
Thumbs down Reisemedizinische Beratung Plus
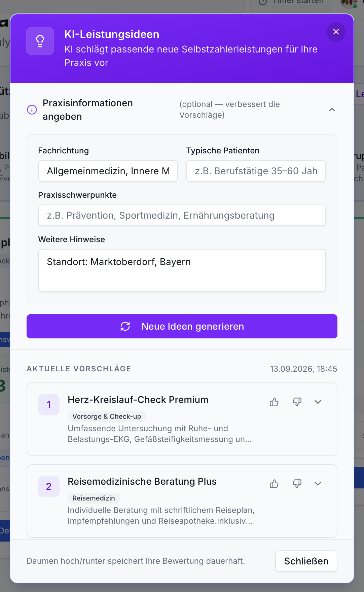pos(297,484)
